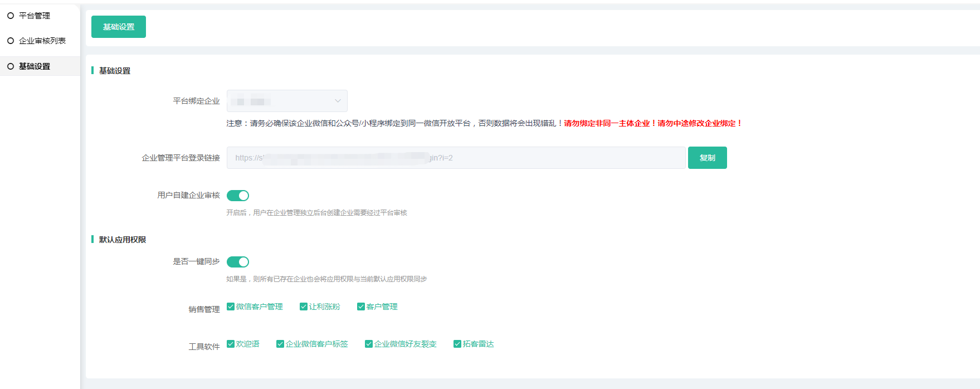The height and width of the screenshot is (389, 980).
Task: Untick the 拓客雷达 checkbox
Action: (x=457, y=344)
